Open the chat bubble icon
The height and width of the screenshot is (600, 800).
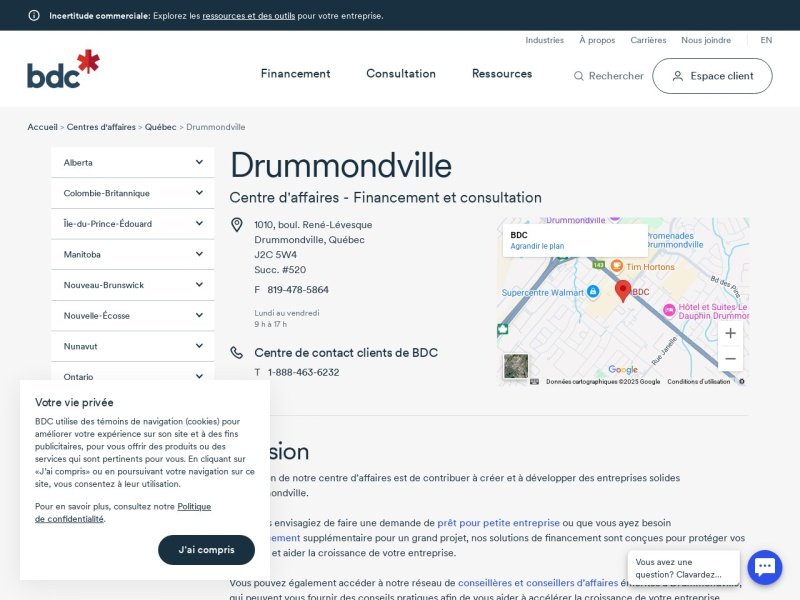pos(764,567)
